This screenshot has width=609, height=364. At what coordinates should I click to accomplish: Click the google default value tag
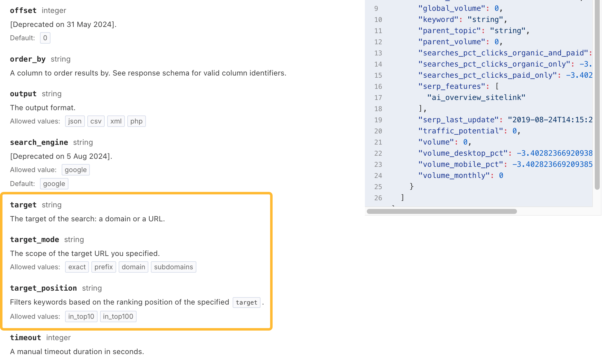click(x=54, y=184)
